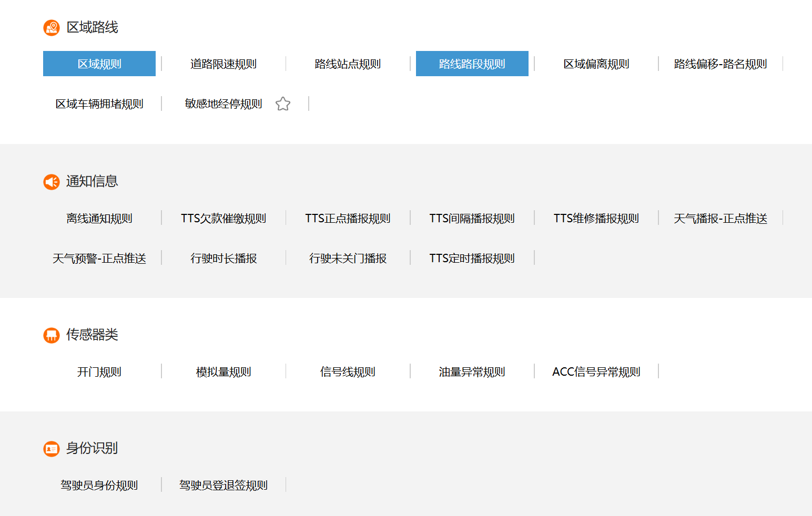Deselect the highlighted 区域规则 rule
Image resolution: width=812 pixels, height=516 pixels.
[x=99, y=64]
